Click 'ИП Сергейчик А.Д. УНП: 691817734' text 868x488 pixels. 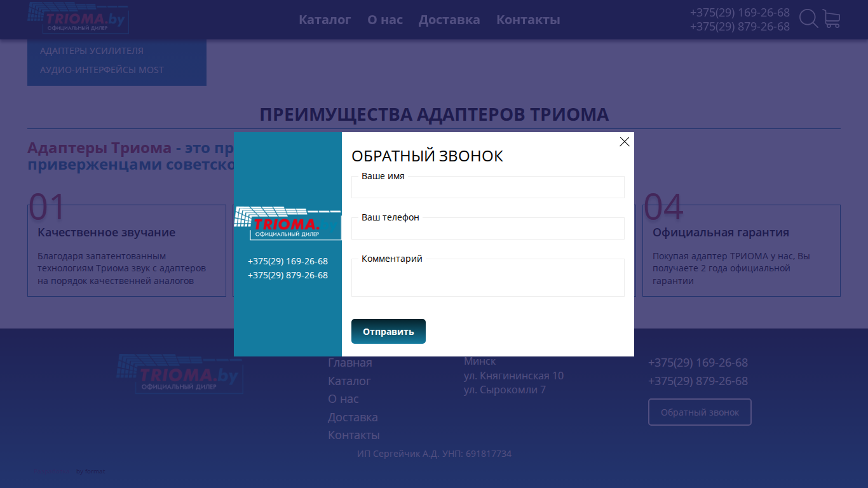point(434,454)
